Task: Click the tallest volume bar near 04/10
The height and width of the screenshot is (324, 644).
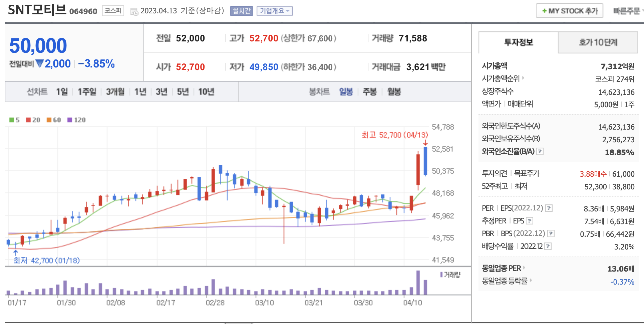Action: 418,282
